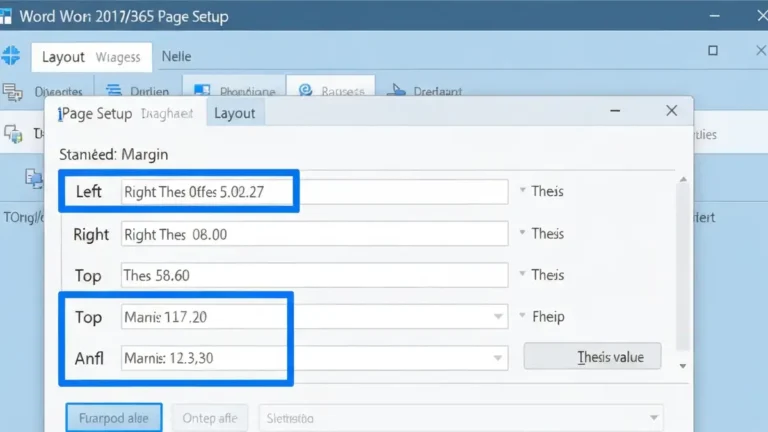Click scrollbar up arrow in dialog
The height and width of the screenshot is (432, 768).
[x=683, y=180]
